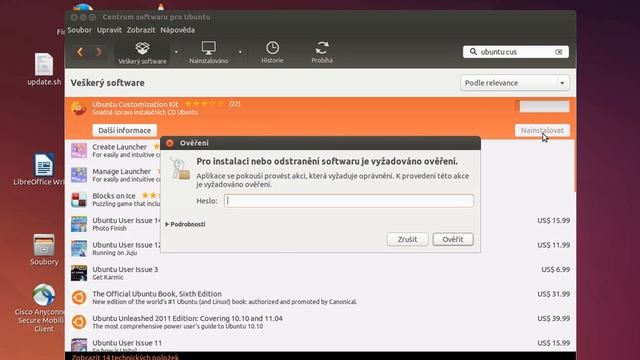The width and height of the screenshot is (640, 360).
Task: Click the US$ 11.99 price
Action: click(553, 245)
